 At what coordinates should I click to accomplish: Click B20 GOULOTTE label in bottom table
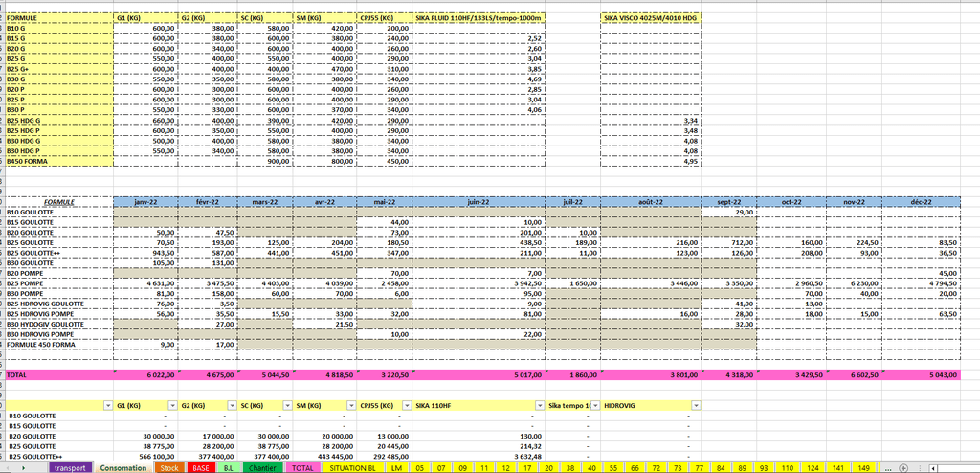pyautogui.click(x=59, y=436)
